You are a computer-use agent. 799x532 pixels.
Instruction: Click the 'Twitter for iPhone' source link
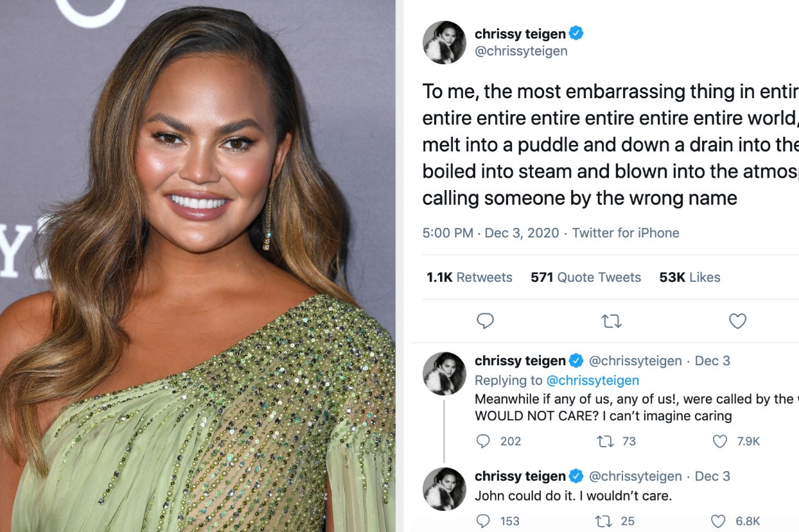(626, 233)
